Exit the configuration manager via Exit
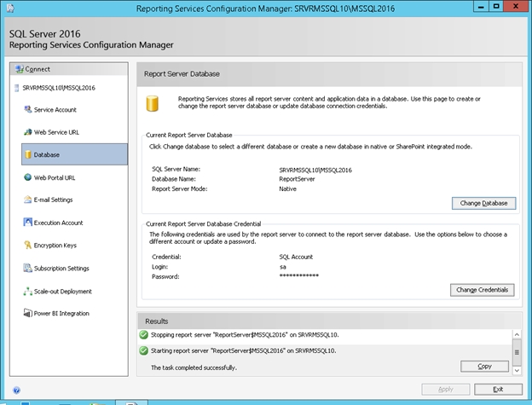The image size is (532, 405). point(498,390)
